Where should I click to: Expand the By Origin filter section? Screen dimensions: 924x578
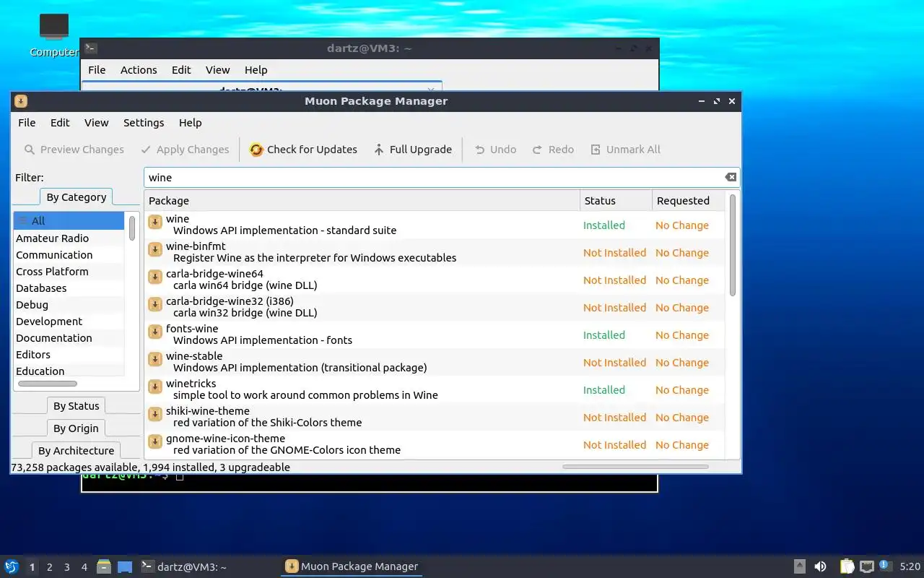click(76, 428)
